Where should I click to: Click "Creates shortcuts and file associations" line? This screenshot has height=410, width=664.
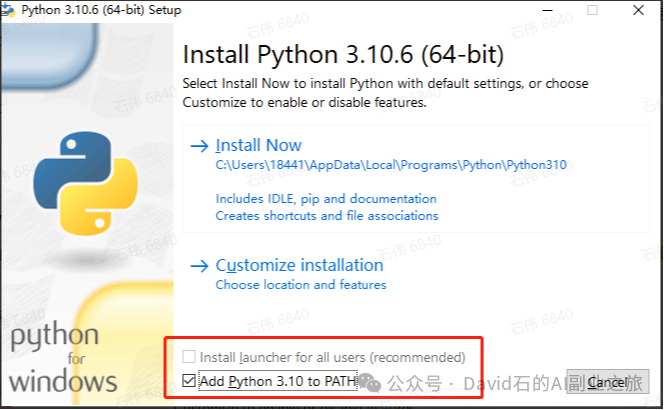[326, 216]
